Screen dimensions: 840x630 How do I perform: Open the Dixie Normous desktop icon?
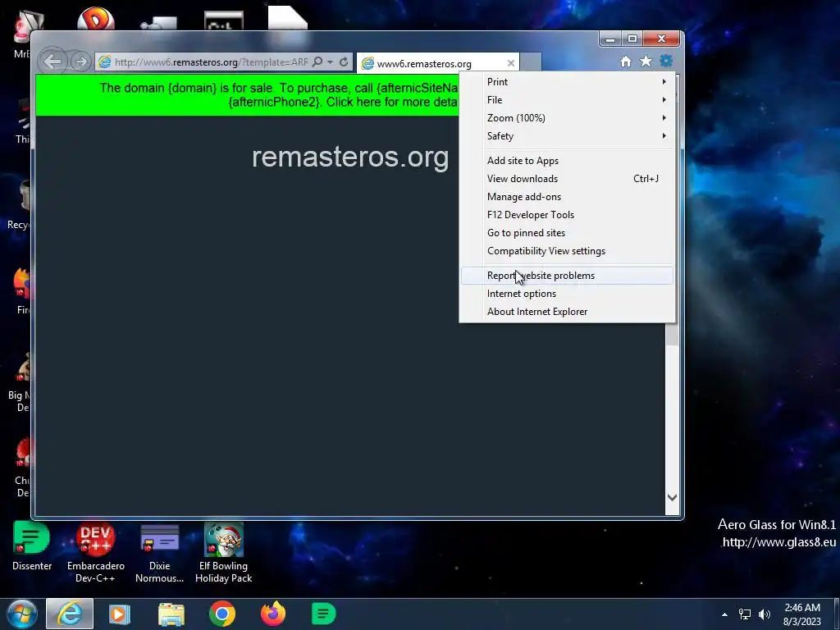[160, 552]
